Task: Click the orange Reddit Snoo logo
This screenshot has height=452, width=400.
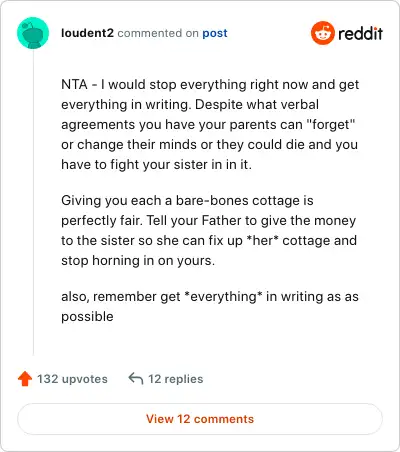Action: click(x=323, y=33)
